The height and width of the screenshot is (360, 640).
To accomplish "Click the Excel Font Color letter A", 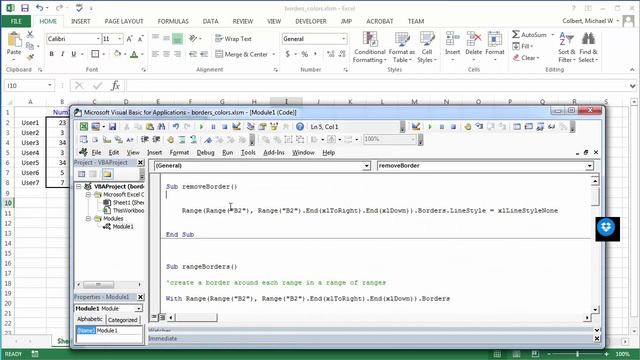I will coord(134,54).
